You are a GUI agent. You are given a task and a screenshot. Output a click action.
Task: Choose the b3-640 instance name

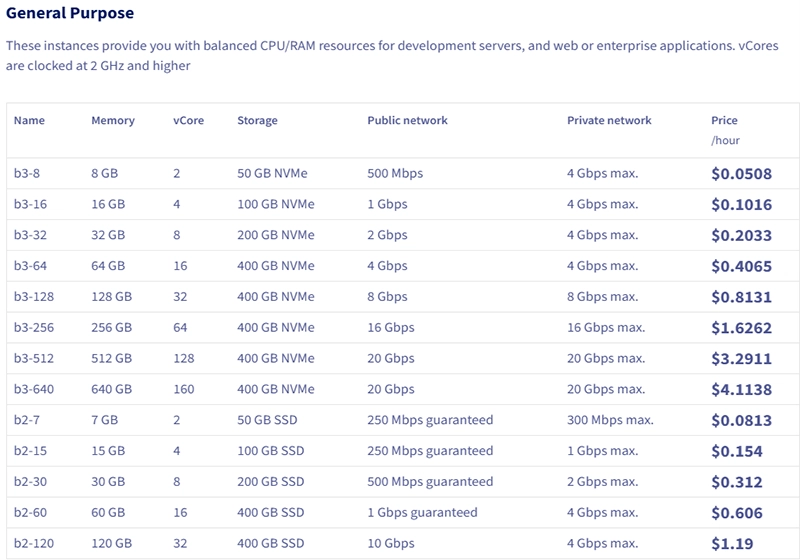35,390
